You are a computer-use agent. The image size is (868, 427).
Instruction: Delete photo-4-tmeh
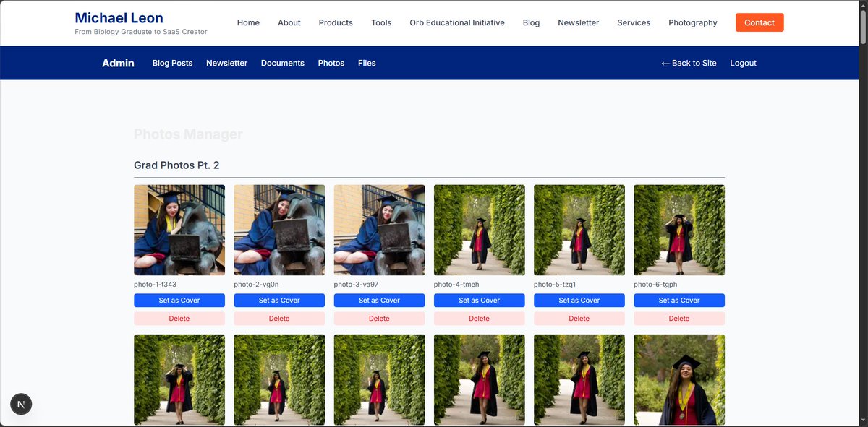click(x=480, y=319)
